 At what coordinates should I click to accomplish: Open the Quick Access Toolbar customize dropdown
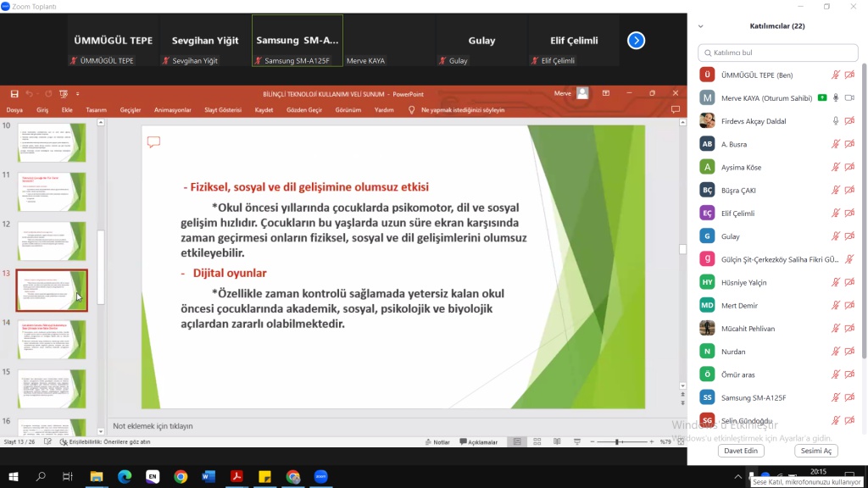[78, 93]
